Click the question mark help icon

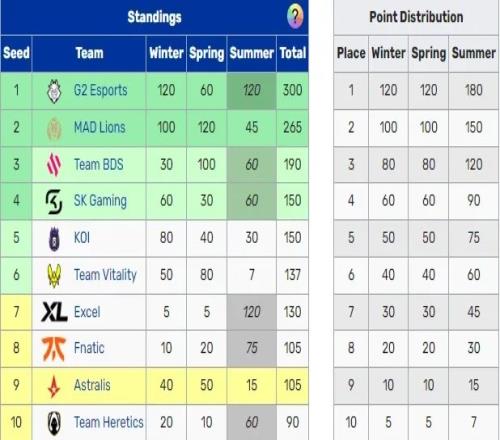295,16
